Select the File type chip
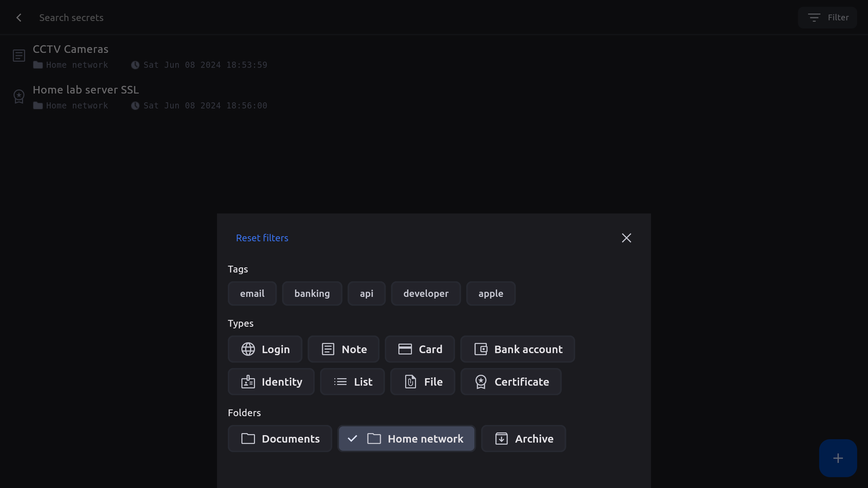 point(423,382)
